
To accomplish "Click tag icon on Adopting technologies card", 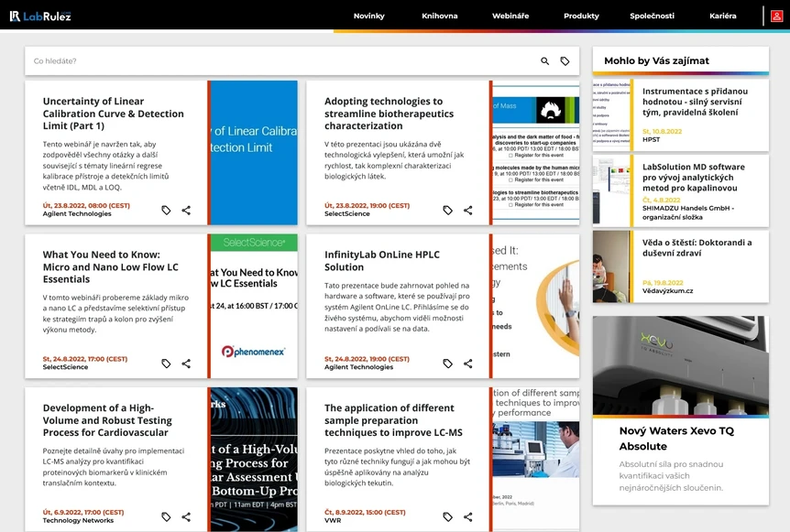I will pyautogui.click(x=447, y=210).
